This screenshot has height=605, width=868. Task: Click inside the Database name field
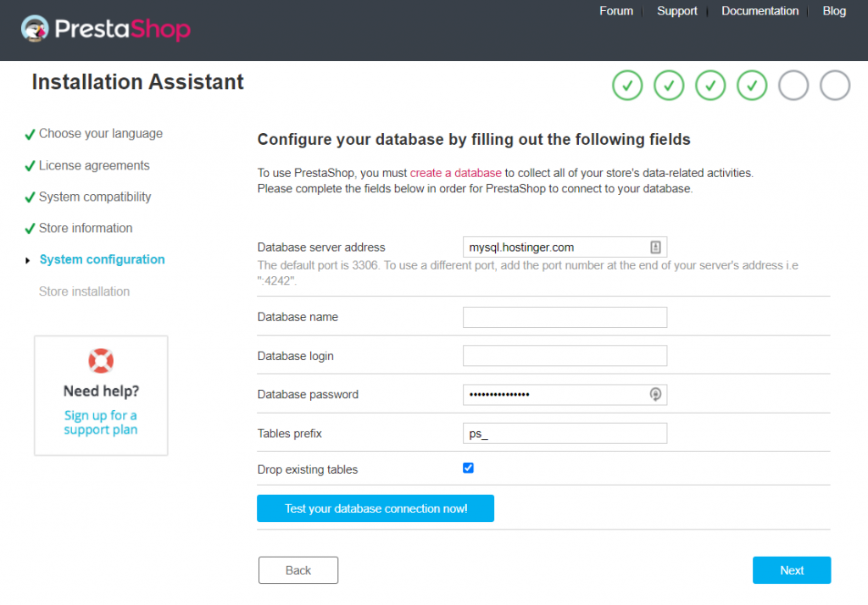click(x=564, y=317)
